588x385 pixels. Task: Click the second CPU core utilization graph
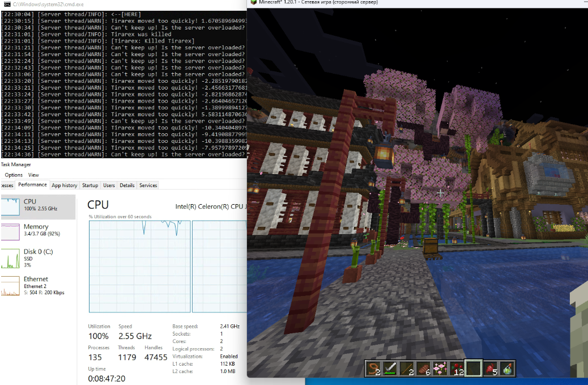click(219, 266)
